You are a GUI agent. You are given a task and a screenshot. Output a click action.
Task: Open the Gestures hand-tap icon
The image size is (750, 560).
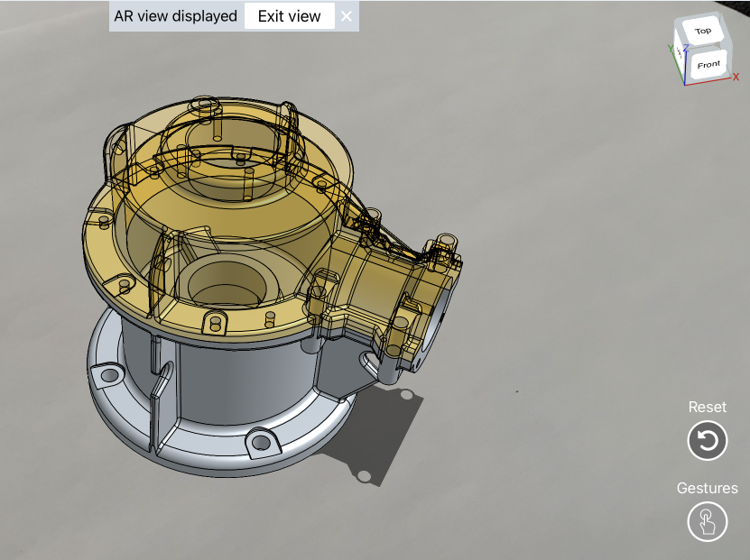(708, 521)
